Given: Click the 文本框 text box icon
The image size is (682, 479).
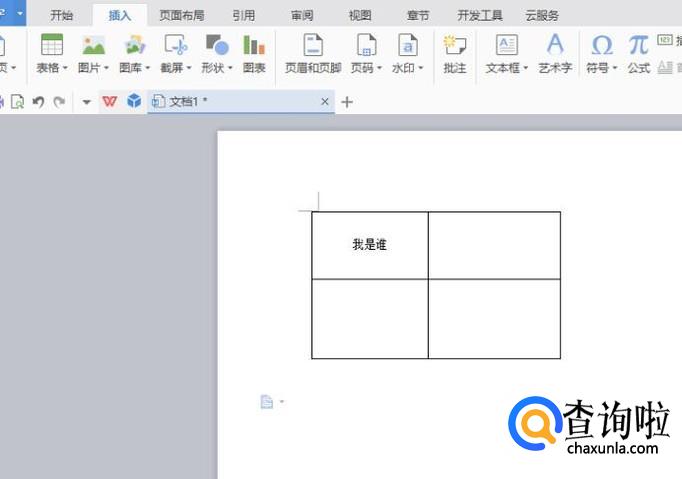Looking at the screenshot, I should 507,44.
